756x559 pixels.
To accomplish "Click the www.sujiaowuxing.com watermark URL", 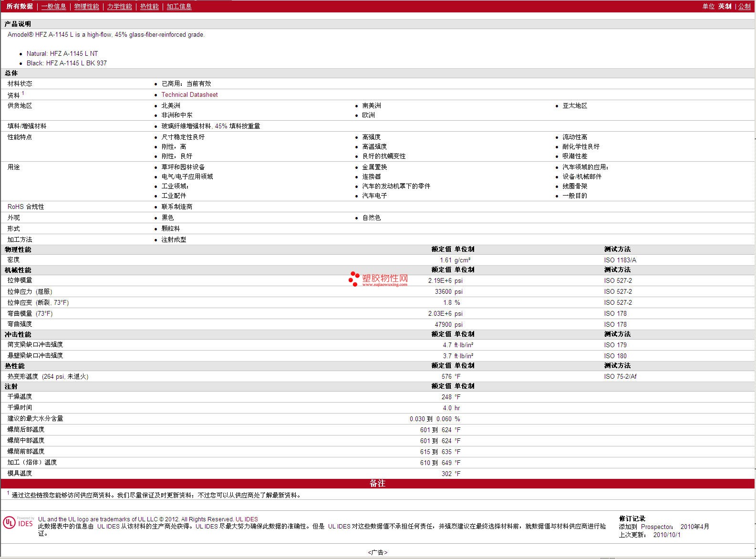I will [x=384, y=284].
